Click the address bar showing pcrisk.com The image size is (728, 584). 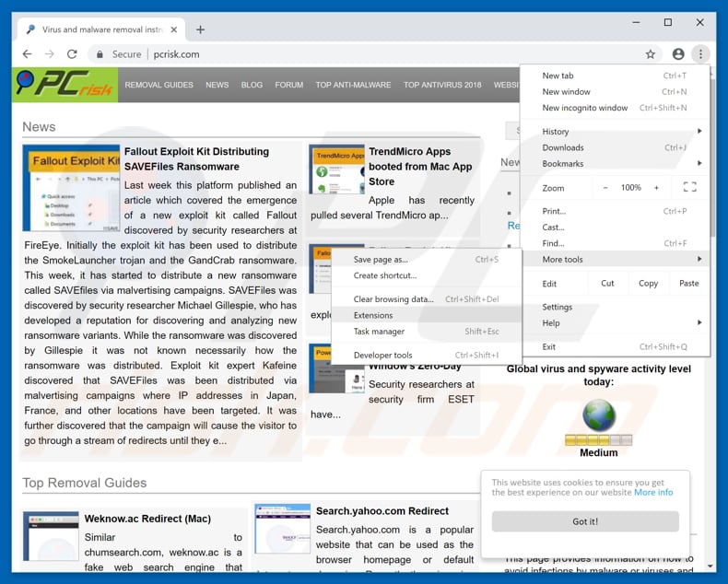[x=369, y=54]
